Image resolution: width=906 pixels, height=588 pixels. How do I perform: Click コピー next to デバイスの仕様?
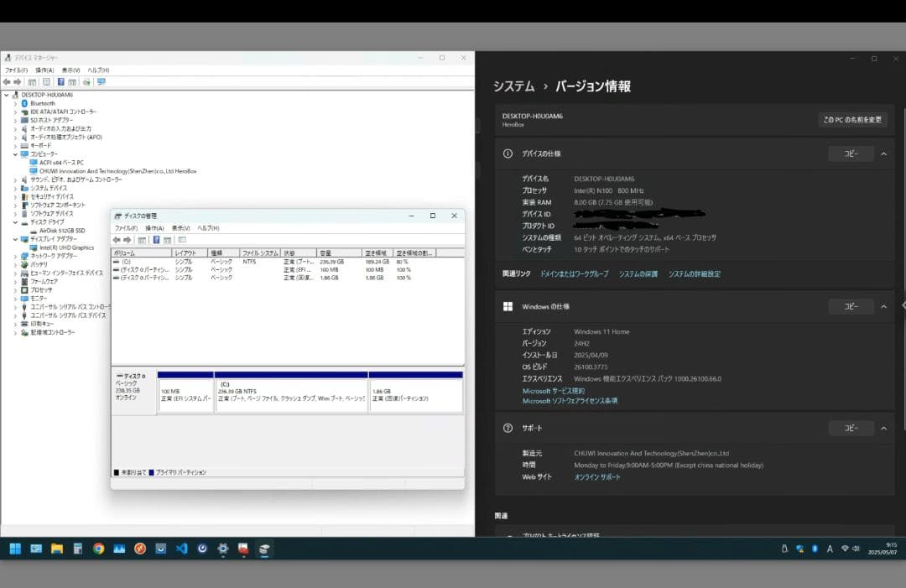pos(851,153)
